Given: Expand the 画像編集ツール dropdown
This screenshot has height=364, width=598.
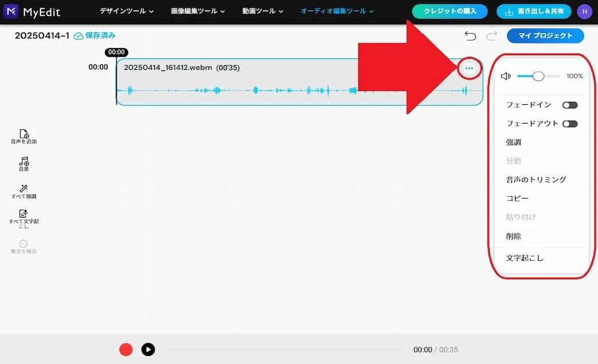Looking at the screenshot, I should [x=195, y=11].
